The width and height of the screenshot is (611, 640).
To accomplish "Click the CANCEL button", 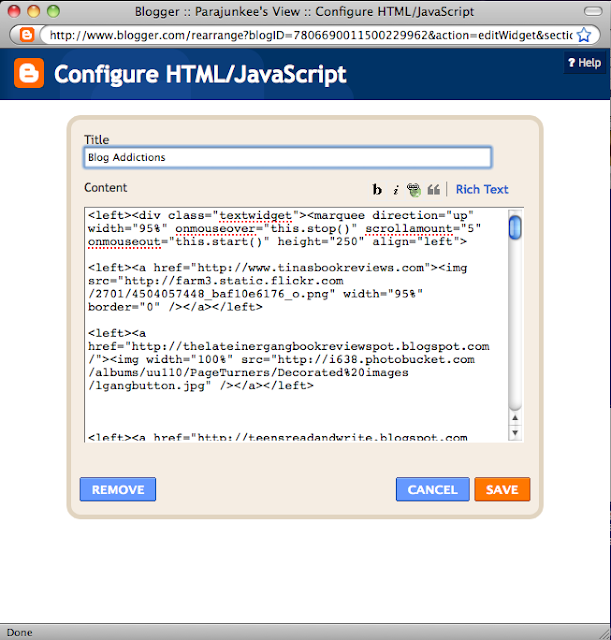I will coord(433,489).
